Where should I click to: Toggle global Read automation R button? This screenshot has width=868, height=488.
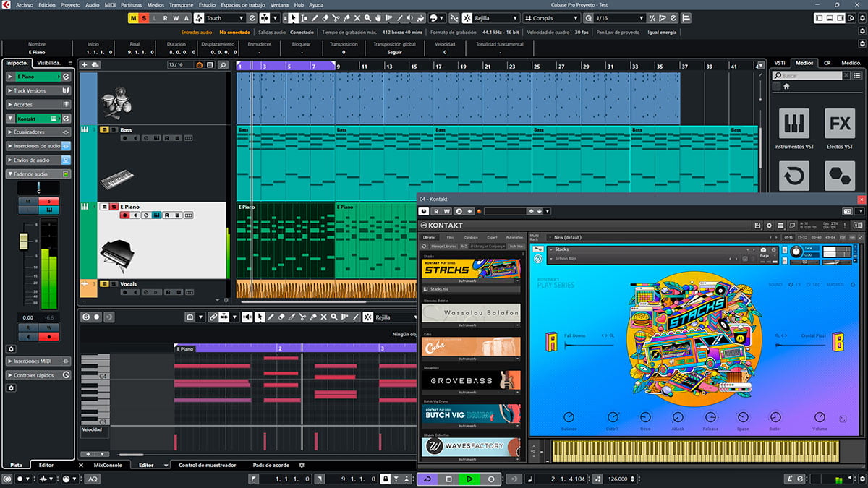pos(166,18)
